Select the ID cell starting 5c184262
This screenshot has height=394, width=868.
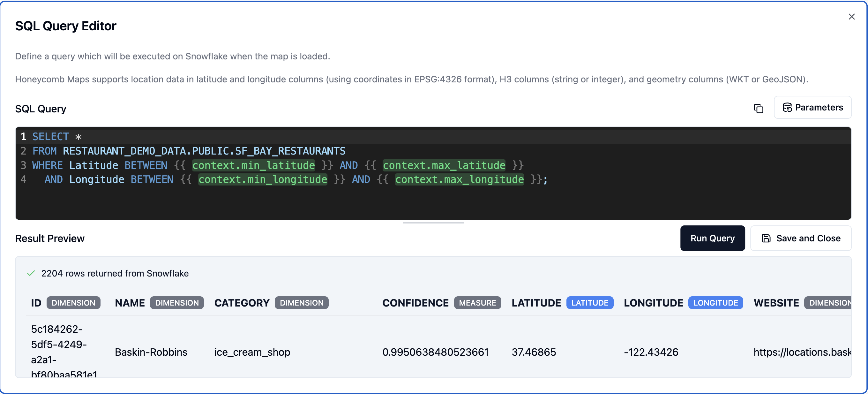pos(64,351)
